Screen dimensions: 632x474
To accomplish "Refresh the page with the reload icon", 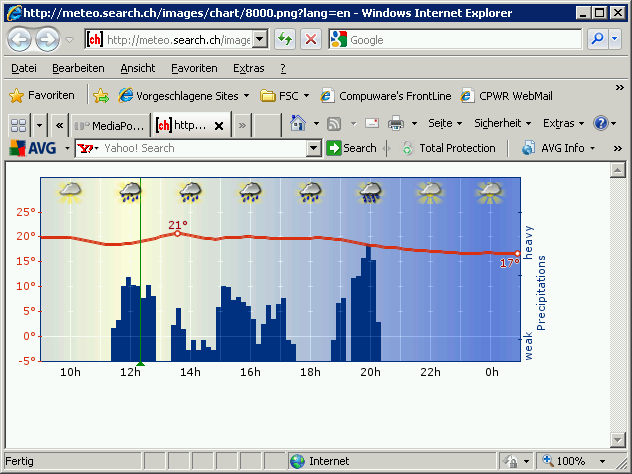I will [x=284, y=40].
